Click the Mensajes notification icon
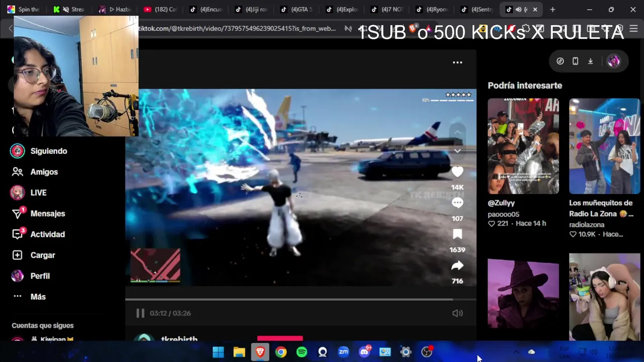Screen dimensions: 644x362 18,214
